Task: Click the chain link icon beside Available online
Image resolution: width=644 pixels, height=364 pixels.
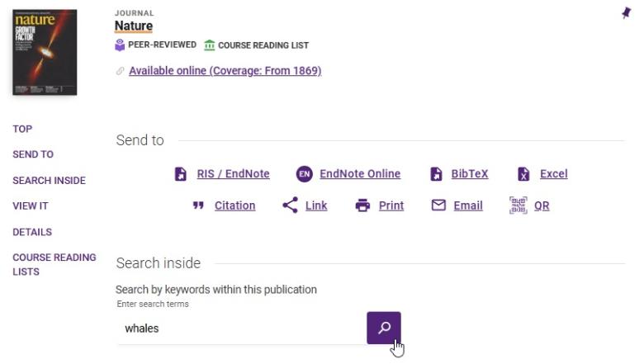Action: coord(120,71)
